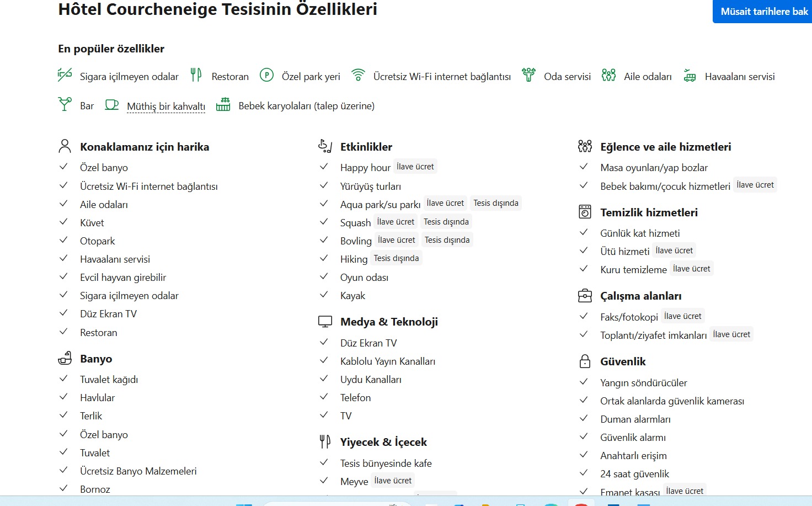This screenshot has height=506, width=812.
Task: Open the Müthiş bir kahvaltı underlined link
Action: point(166,106)
